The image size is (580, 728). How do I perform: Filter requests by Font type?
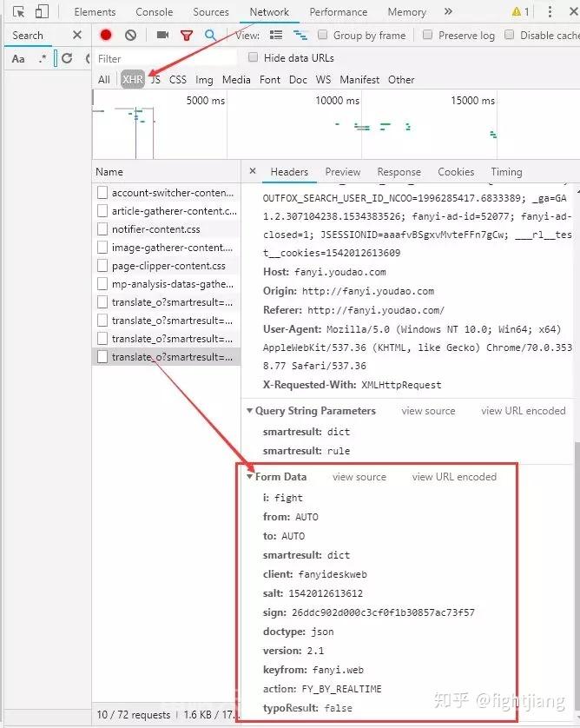click(269, 79)
